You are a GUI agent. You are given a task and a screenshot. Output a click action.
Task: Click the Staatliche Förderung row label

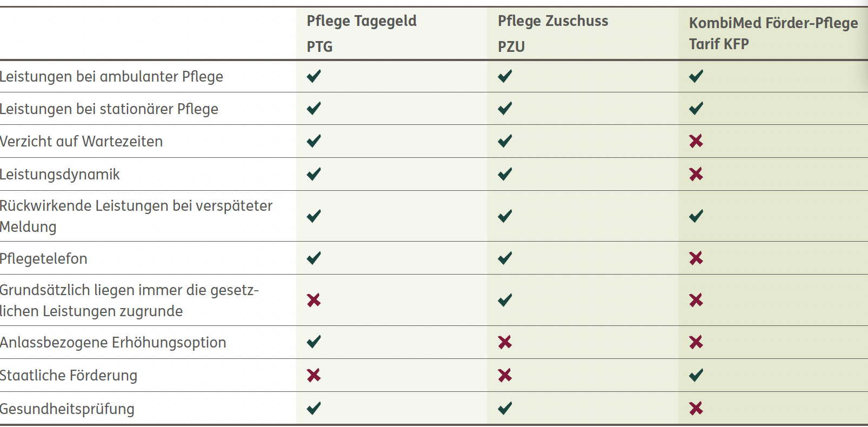[x=69, y=376]
